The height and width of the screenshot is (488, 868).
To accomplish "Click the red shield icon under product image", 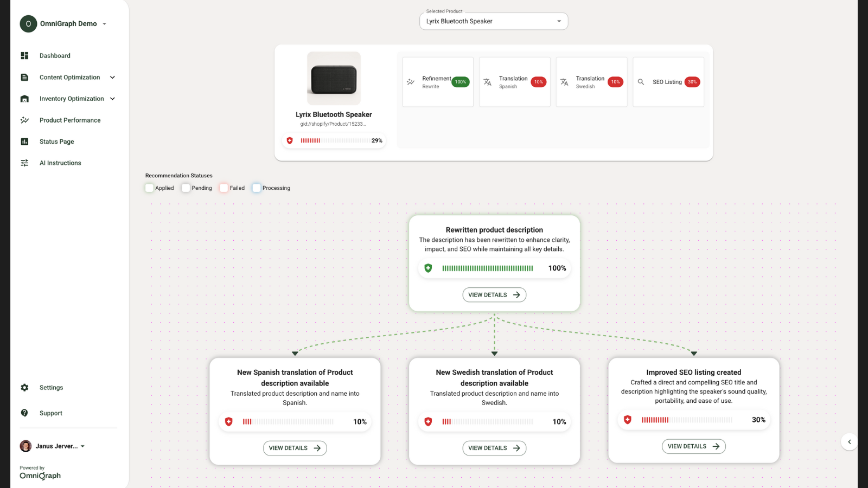I will (x=290, y=140).
